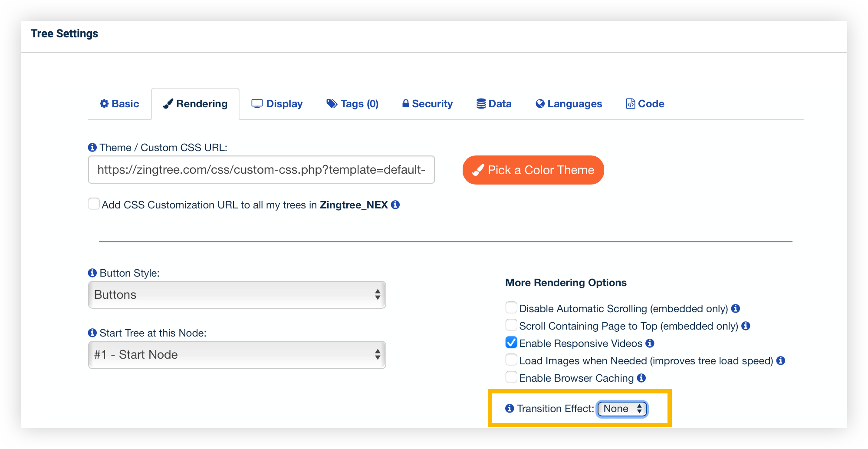Click the info icon beside Theme / Custom CSS URL
The width and height of the screenshot is (868, 449).
[92, 148]
